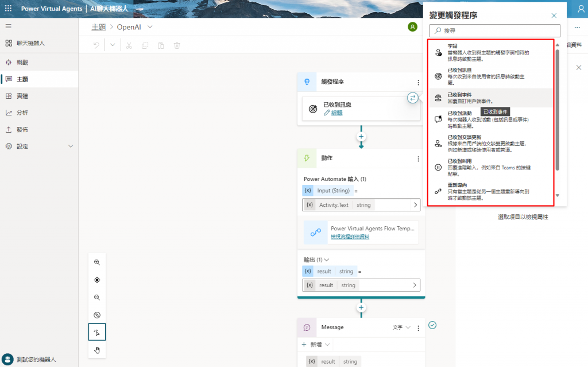
Task: Close the properties pane with X
Action: pyautogui.click(x=579, y=68)
